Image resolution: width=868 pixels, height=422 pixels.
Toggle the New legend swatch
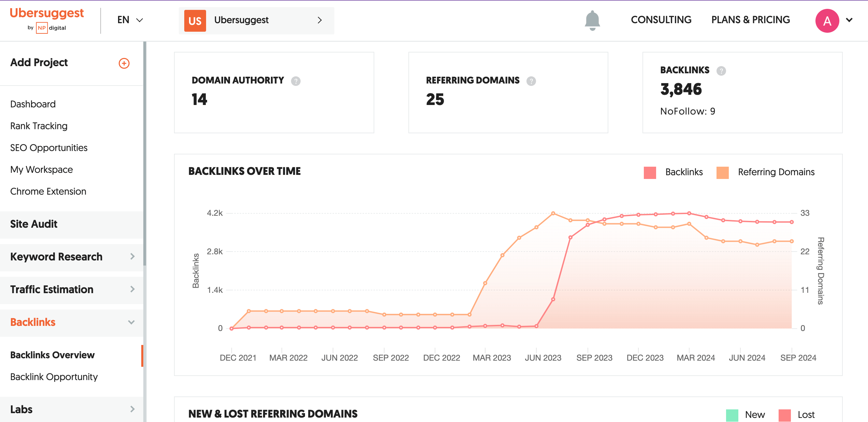pos(732,415)
